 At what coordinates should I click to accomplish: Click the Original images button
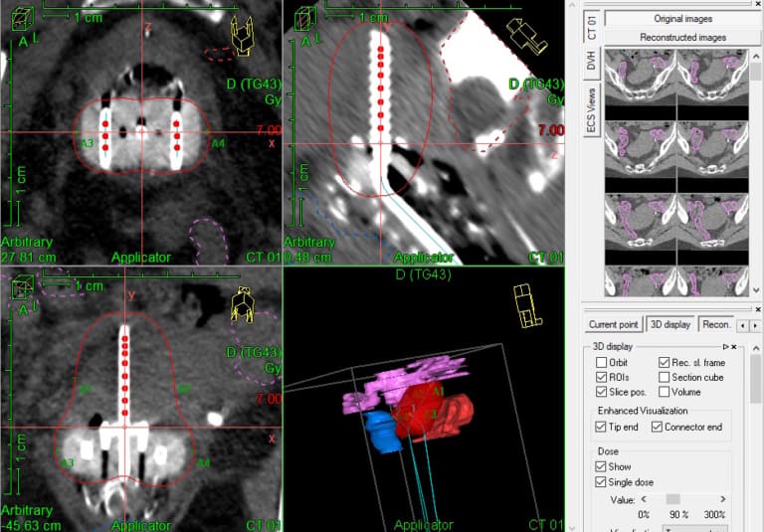coord(682,19)
